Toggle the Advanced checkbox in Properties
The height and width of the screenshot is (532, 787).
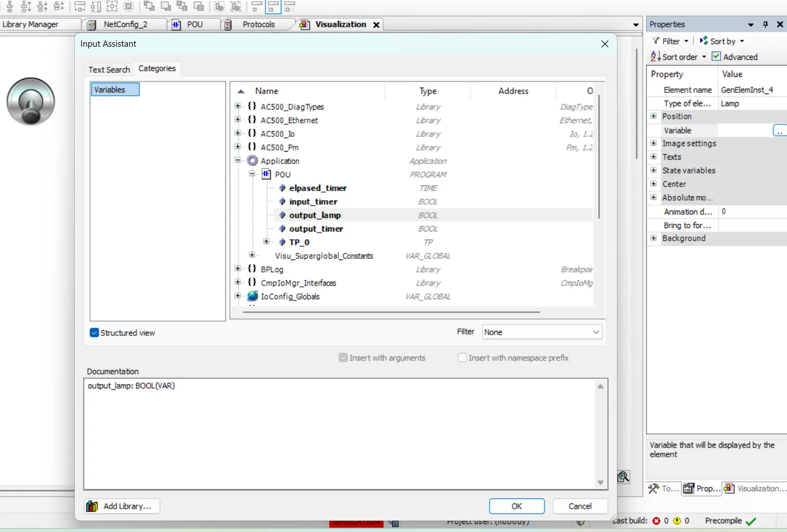click(716, 56)
